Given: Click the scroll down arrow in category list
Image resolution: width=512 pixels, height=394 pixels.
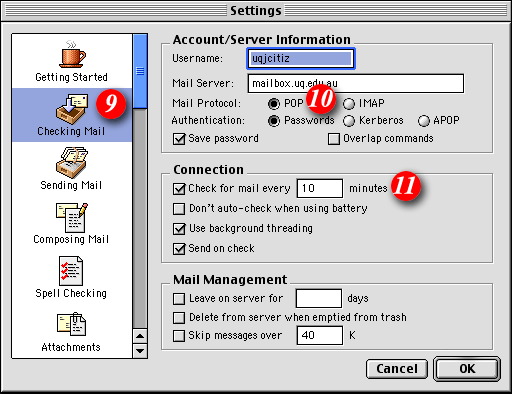Looking at the screenshot, I should pos(140,351).
